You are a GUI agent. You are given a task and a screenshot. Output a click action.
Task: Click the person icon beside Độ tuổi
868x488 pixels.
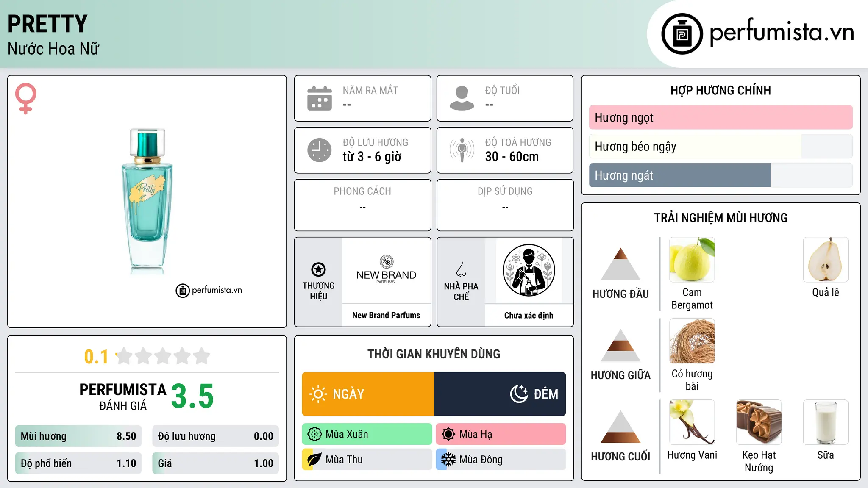[x=462, y=98]
